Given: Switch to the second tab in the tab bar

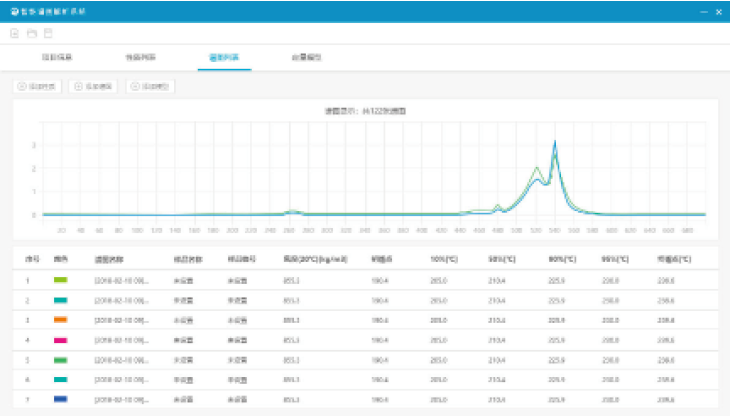Looking at the screenshot, I should coord(141,58).
